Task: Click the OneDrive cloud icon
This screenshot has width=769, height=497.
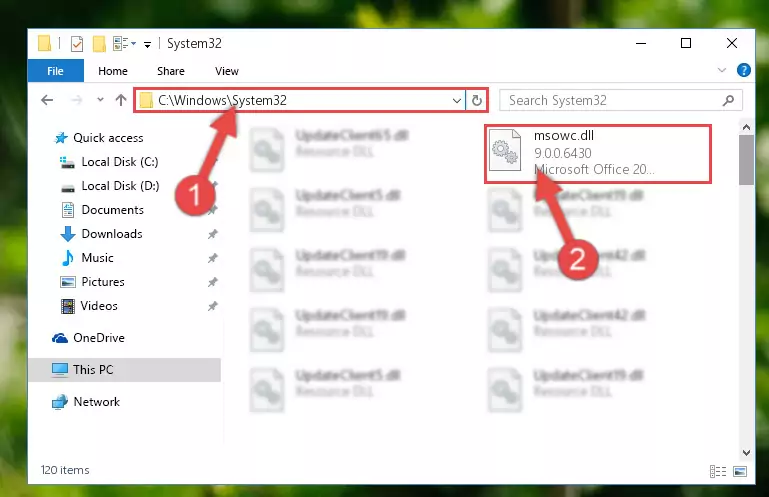Action: point(60,338)
